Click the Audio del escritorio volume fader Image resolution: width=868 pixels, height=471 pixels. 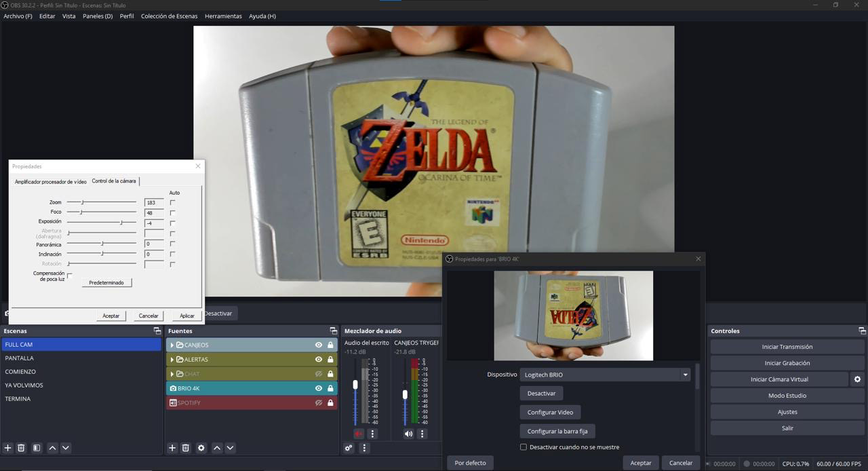(355, 385)
